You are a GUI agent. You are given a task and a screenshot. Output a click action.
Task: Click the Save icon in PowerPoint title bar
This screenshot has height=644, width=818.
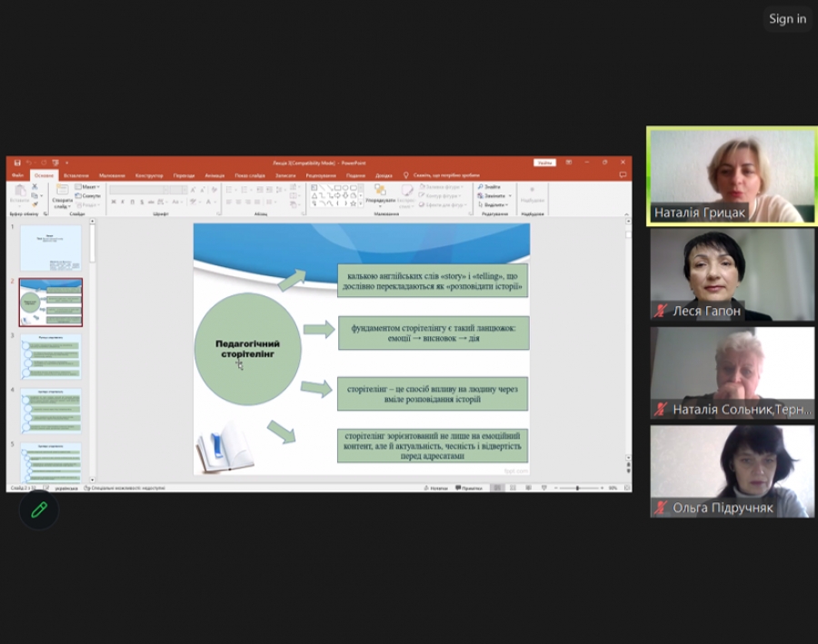click(17, 163)
